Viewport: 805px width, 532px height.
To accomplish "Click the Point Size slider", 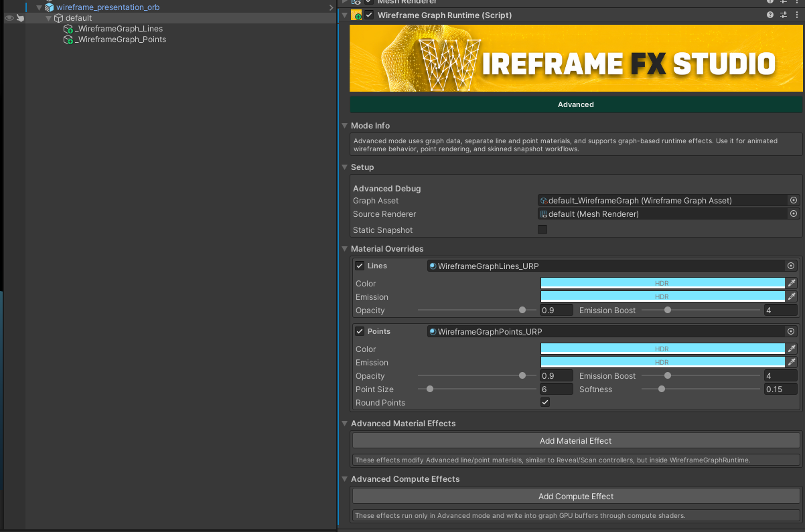I will click(x=478, y=389).
